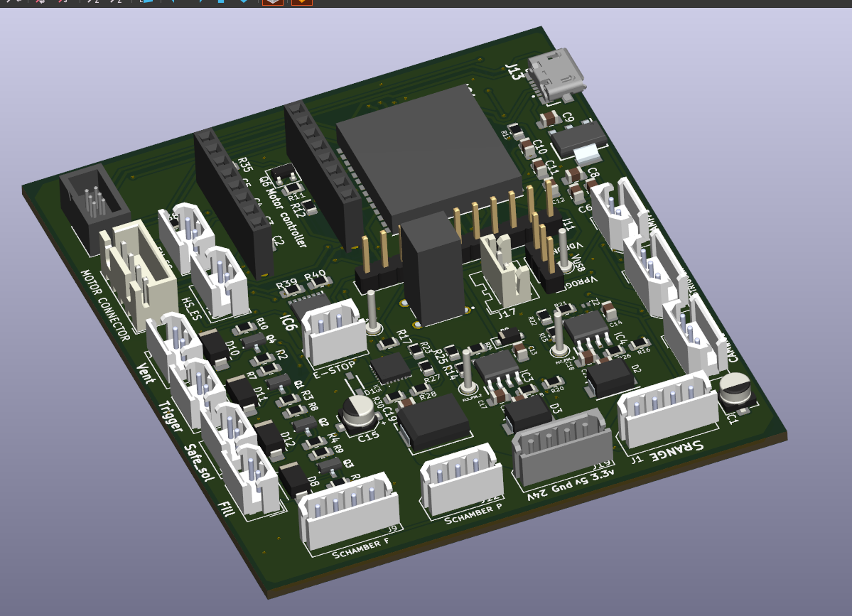This screenshot has width=852, height=616.
Task: Pan the board view left
Action: click(174, 1)
